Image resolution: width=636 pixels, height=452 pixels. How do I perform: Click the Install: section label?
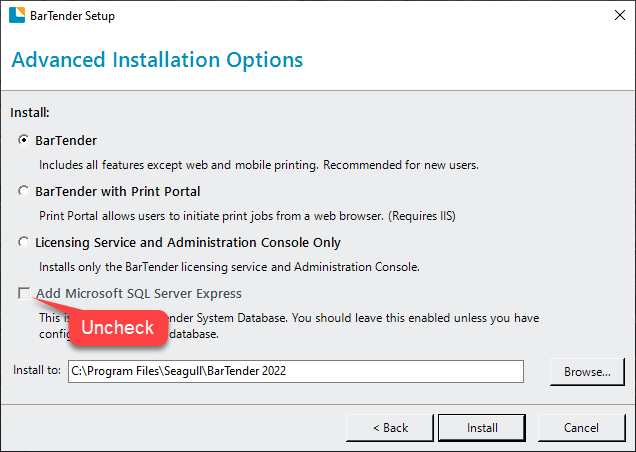click(x=30, y=112)
